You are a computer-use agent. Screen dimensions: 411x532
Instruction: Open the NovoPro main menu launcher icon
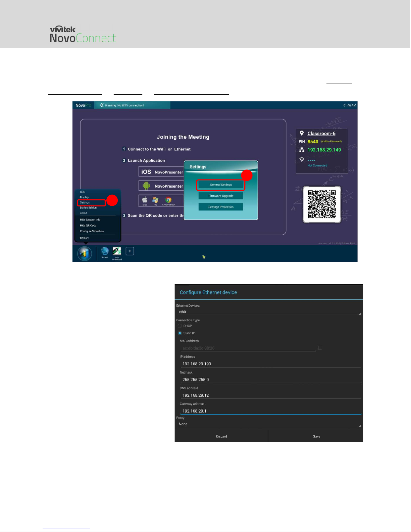(x=85, y=254)
